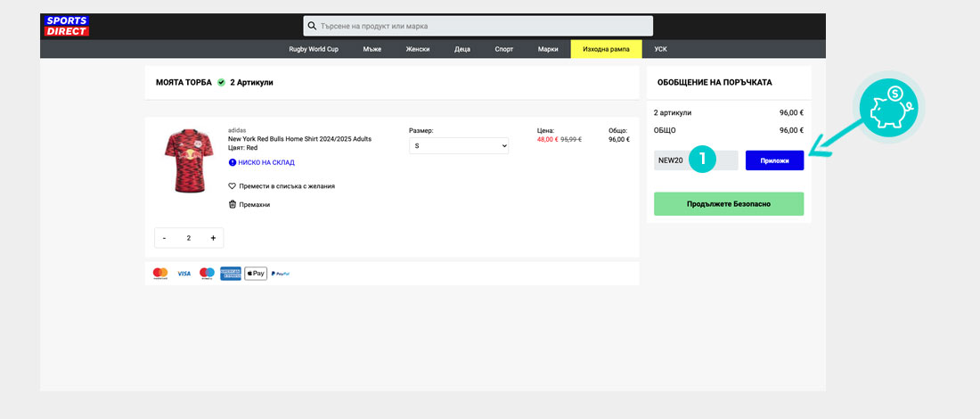Click the heart wishlist icon

pos(233,186)
